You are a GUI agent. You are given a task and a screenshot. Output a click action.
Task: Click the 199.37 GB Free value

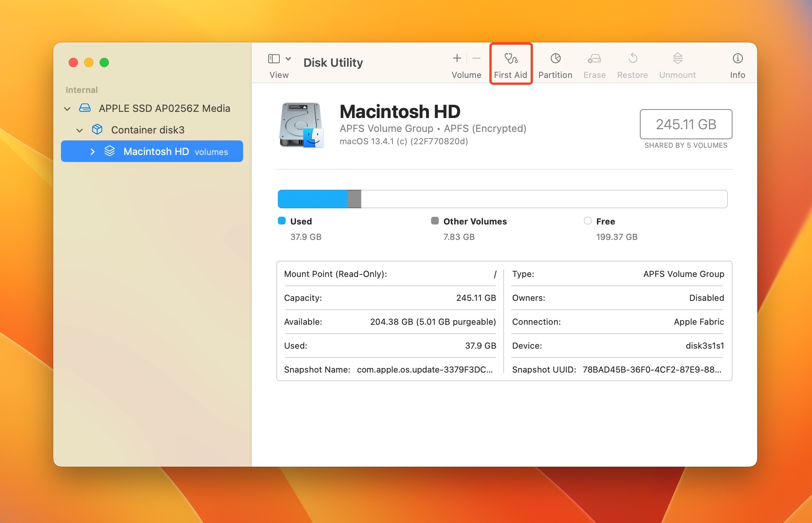[617, 237]
